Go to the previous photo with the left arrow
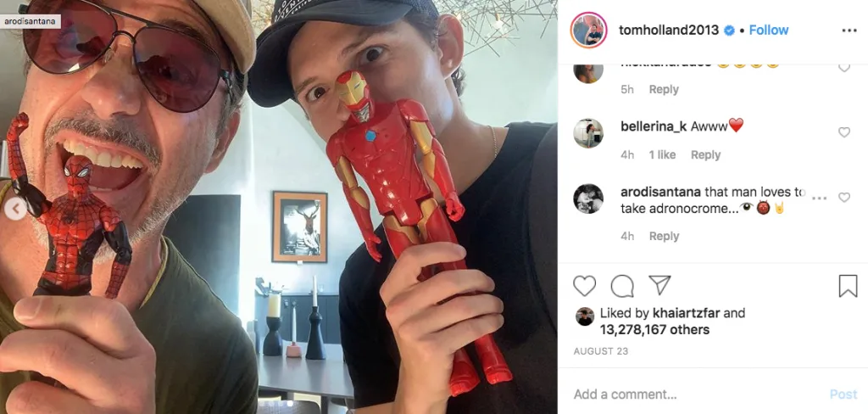Viewport: 868px width, 414px height. point(15,209)
